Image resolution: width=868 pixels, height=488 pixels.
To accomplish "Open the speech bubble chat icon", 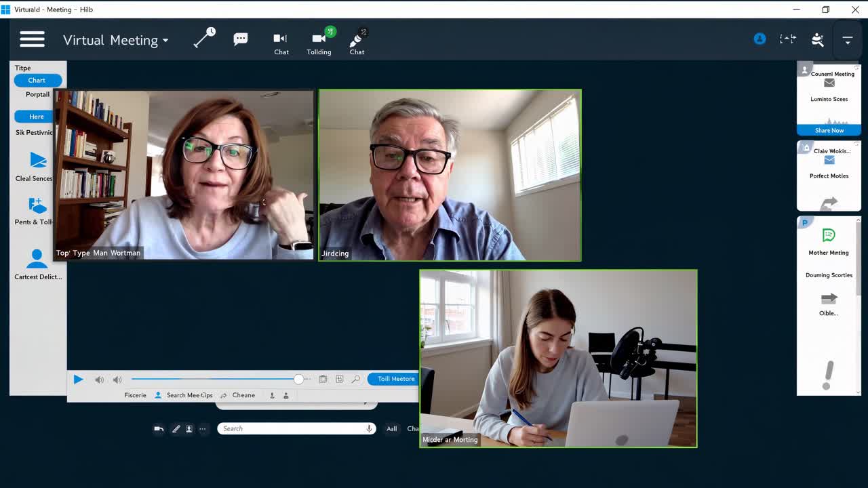I will tap(241, 39).
